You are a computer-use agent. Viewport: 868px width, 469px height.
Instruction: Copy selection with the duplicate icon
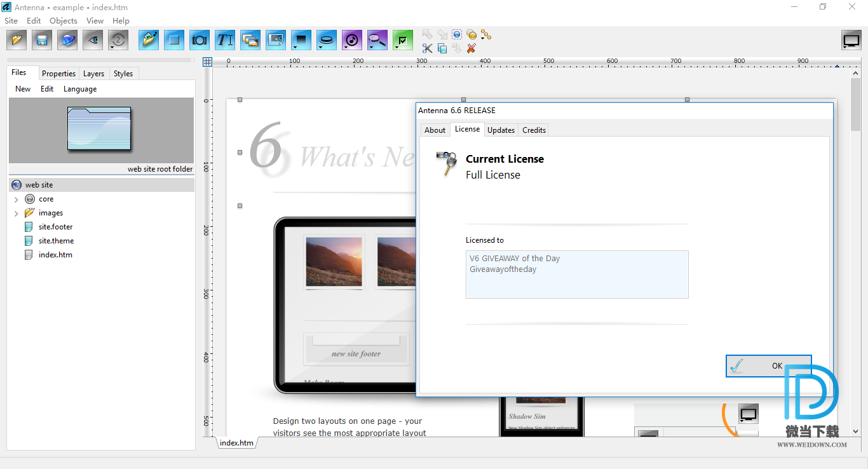tap(442, 48)
